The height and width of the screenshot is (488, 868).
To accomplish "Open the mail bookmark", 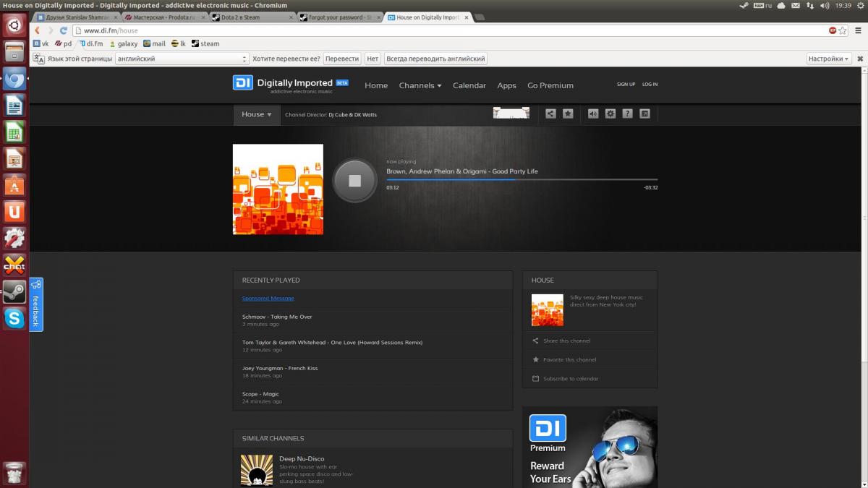I will 155,43.
